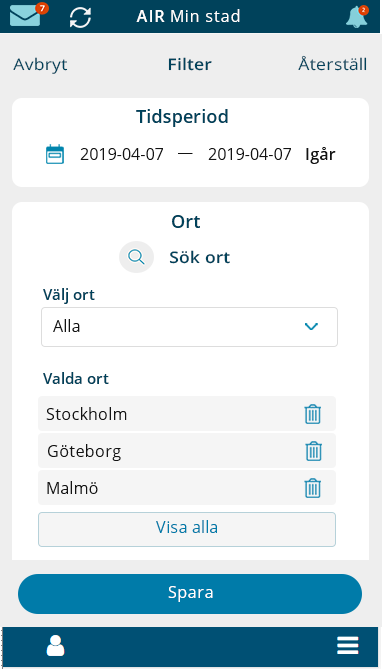Click the calendar icon in Tidsperiod
382x669 pixels.
pyautogui.click(x=55, y=154)
